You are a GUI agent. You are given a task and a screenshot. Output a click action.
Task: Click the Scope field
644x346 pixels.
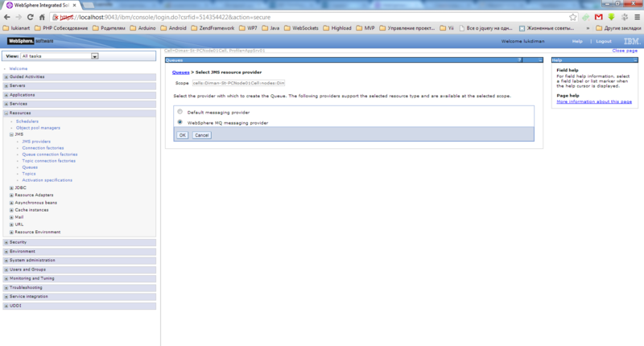tap(238, 83)
